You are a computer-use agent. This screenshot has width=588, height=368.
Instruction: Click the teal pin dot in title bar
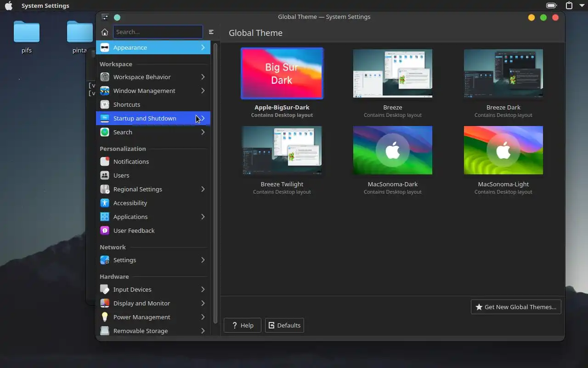(x=117, y=17)
